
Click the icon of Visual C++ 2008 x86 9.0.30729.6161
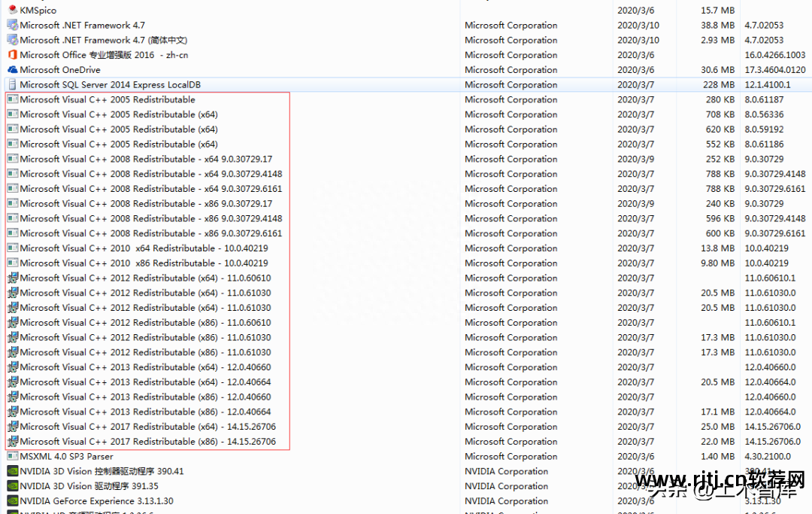pyautogui.click(x=13, y=233)
